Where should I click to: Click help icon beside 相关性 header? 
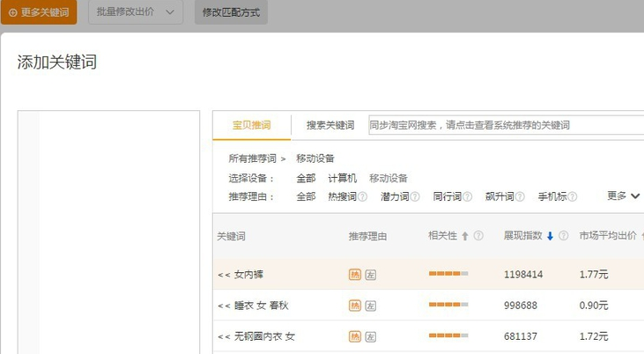[x=478, y=236]
